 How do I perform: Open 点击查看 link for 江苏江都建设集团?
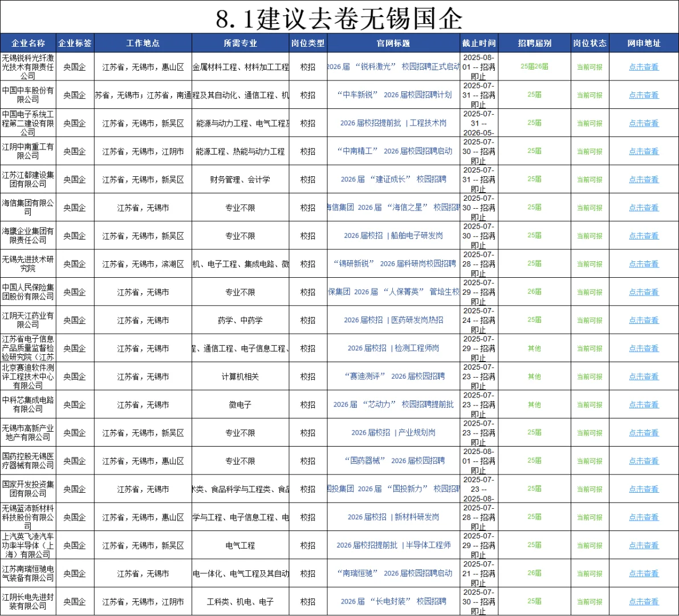tap(644, 179)
